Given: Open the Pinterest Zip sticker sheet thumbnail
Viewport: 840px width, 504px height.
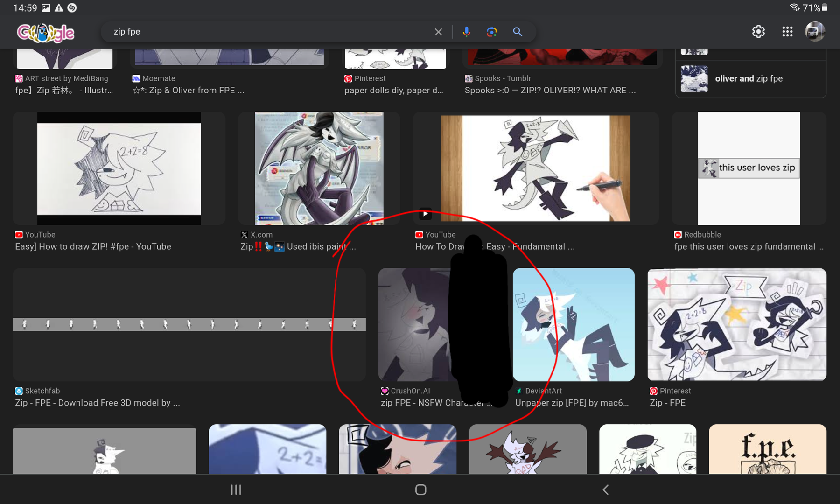Looking at the screenshot, I should pos(737,324).
